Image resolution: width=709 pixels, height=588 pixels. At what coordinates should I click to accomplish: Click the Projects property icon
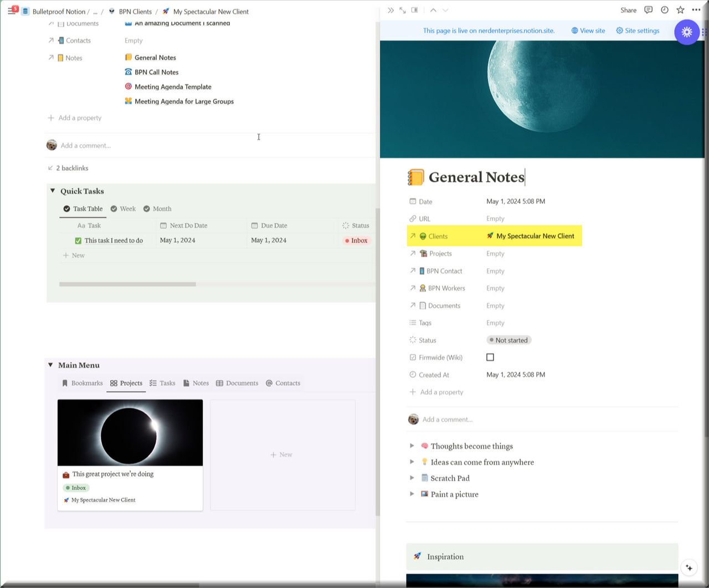[423, 254]
